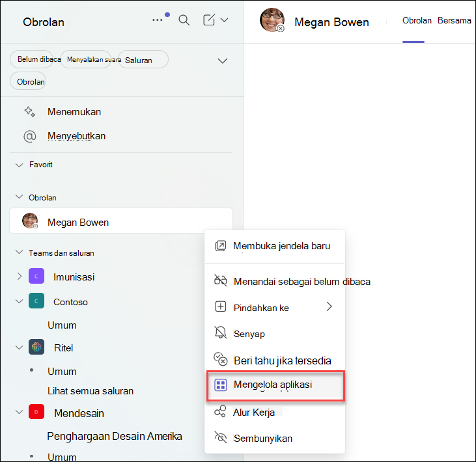The width and height of the screenshot is (476, 462).
Task: Choose Beri tahu jika tersedia
Action: click(x=275, y=360)
